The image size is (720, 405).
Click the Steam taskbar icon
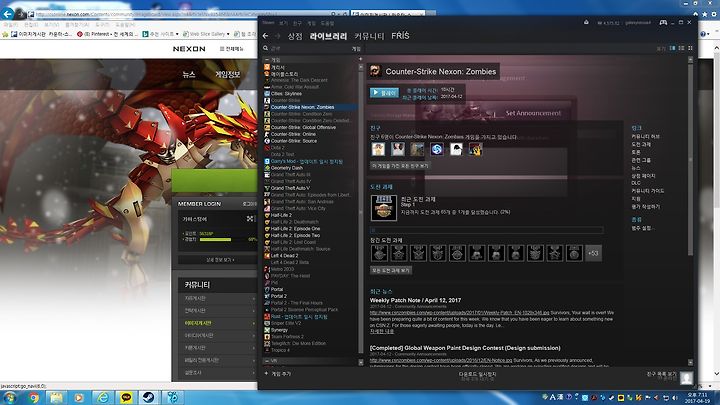coord(148,397)
